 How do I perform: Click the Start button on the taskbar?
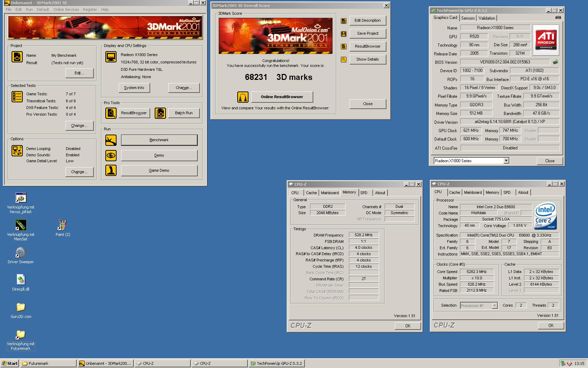click(x=10, y=363)
